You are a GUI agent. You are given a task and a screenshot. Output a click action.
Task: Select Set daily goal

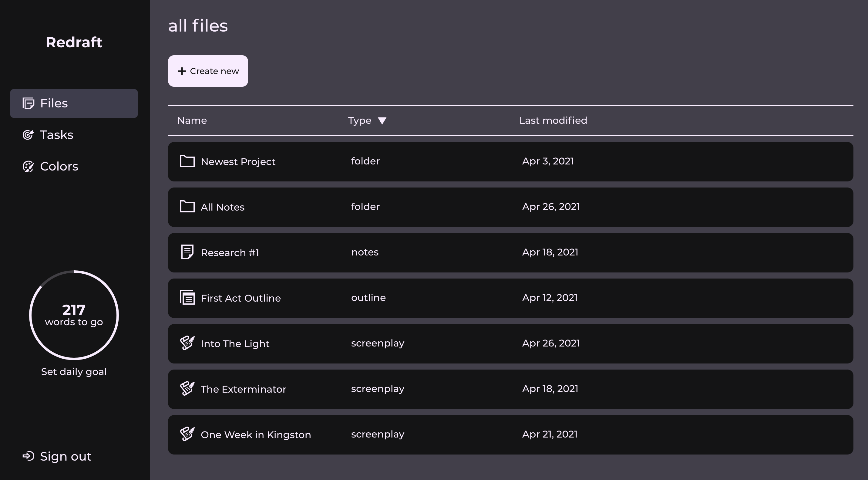74,371
